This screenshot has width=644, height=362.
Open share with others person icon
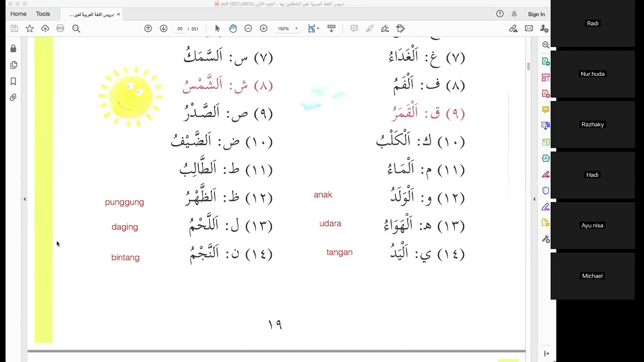544,29
